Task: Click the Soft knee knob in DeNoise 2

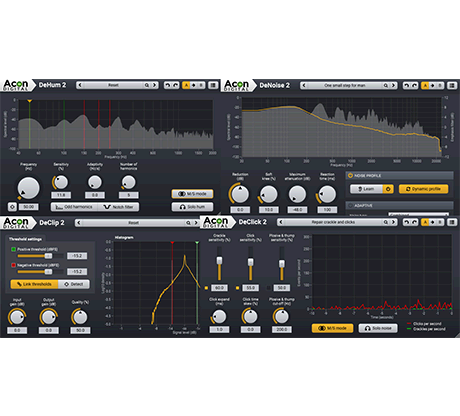Action: click(269, 194)
